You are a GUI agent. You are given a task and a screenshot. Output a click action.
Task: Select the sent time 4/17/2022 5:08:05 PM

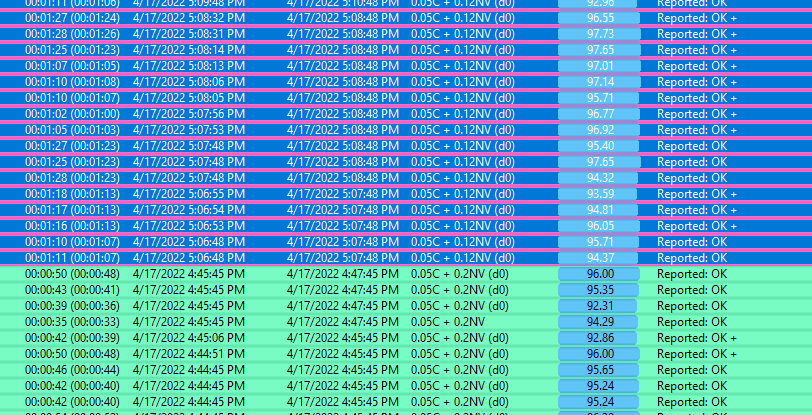click(x=188, y=98)
